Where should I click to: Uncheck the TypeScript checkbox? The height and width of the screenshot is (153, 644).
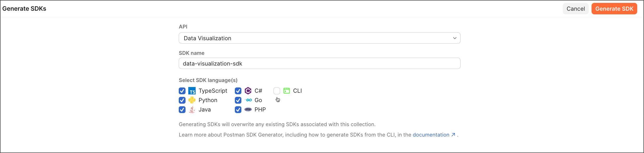pos(182,91)
